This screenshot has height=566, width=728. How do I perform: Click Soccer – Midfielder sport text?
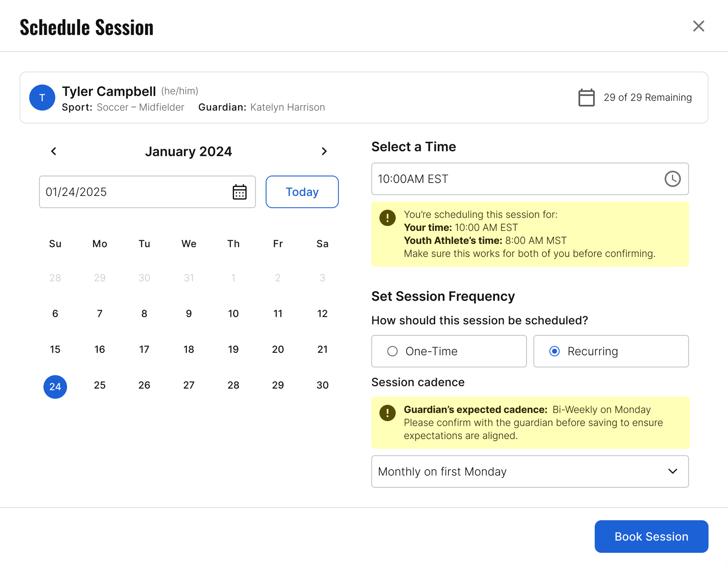(x=140, y=107)
